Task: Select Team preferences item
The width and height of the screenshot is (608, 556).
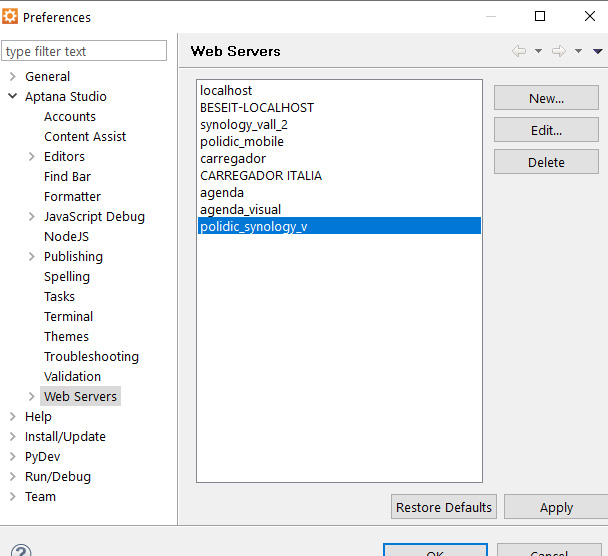Action: click(40, 496)
